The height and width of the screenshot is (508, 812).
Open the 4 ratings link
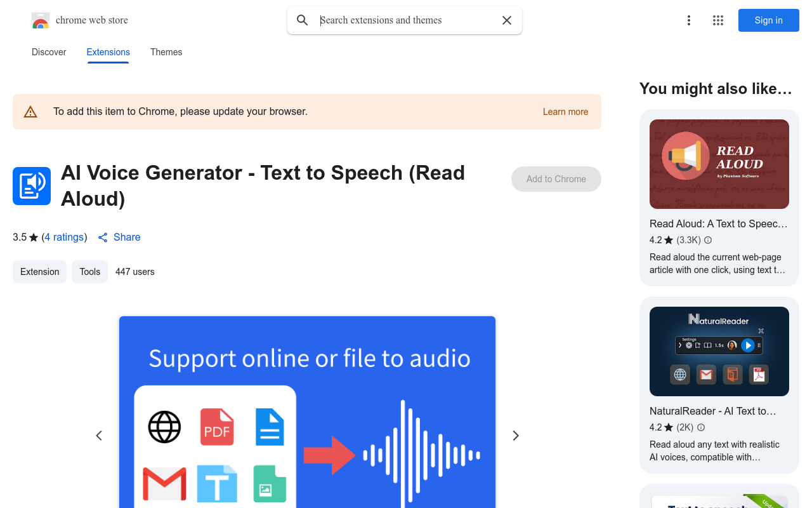click(x=64, y=237)
